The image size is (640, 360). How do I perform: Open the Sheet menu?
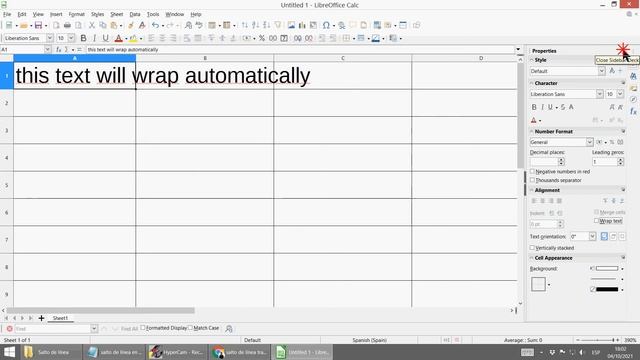pos(116,14)
